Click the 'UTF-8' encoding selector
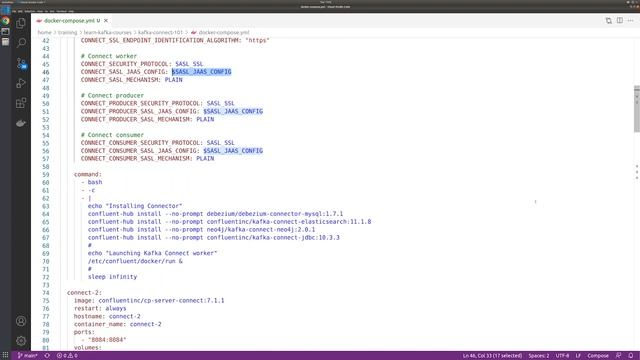This screenshot has height=360, width=640. (562, 356)
